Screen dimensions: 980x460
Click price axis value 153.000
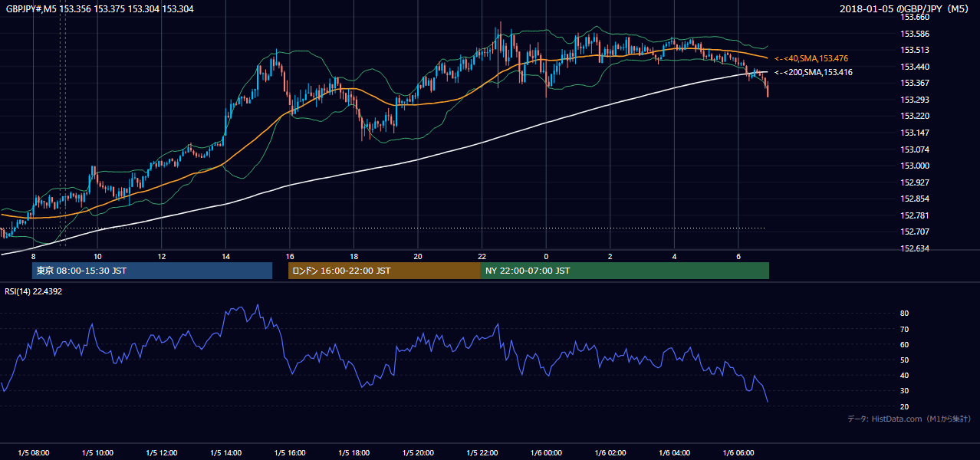pos(915,166)
